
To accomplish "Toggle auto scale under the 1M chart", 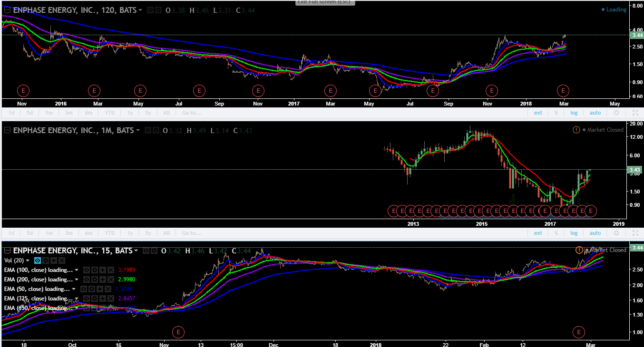I will 595,233.
